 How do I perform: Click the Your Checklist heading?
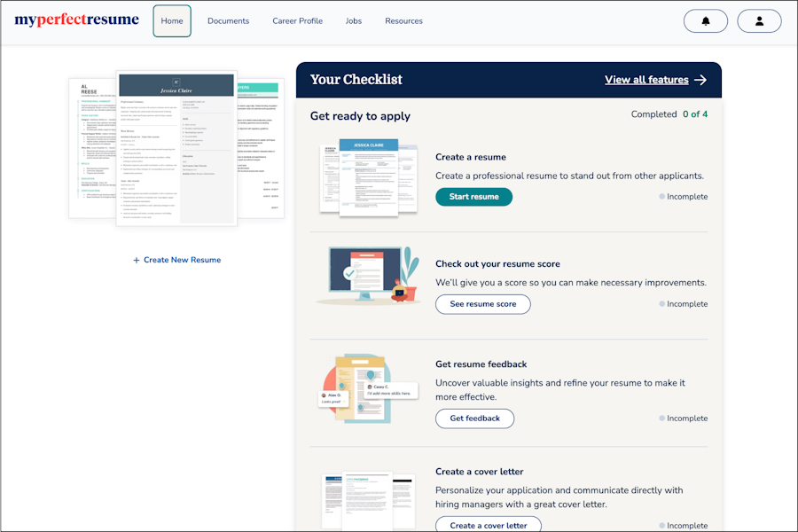pyautogui.click(x=356, y=80)
